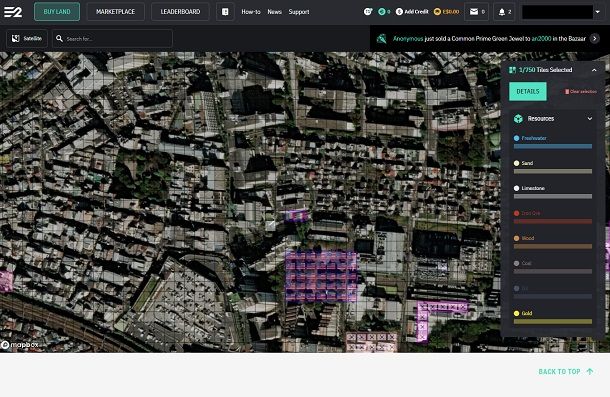Viewport: 610px width, 397px height.
Task: Toggle the Oil resource dot
Action: pyautogui.click(x=516, y=288)
